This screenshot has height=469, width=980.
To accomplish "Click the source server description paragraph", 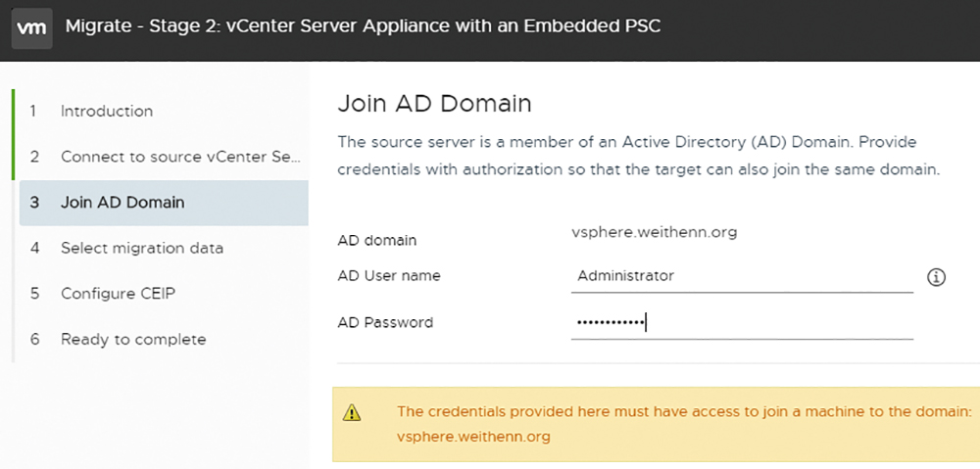I will point(639,156).
